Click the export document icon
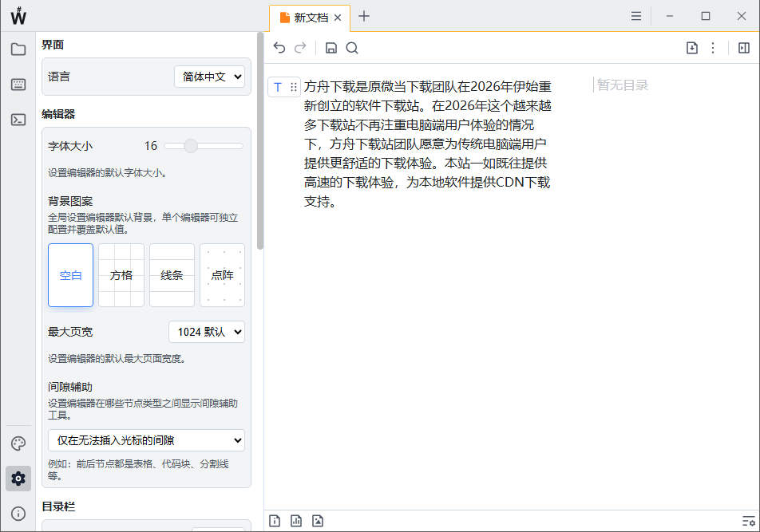 (692, 48)
